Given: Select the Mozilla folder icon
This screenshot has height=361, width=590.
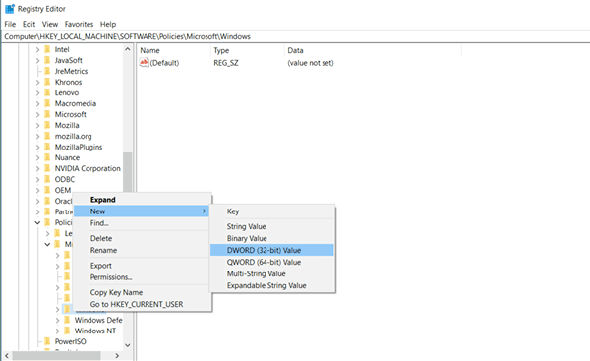Looking at the screenshot, I should click(47, 125).
